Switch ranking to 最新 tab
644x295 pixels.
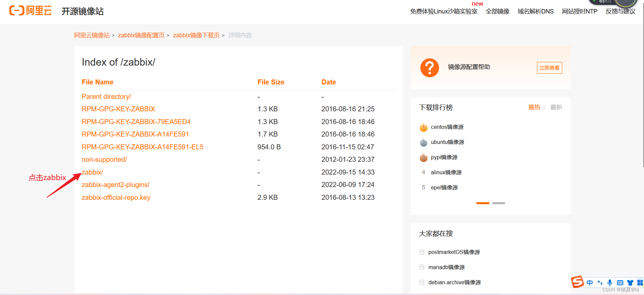556,107
